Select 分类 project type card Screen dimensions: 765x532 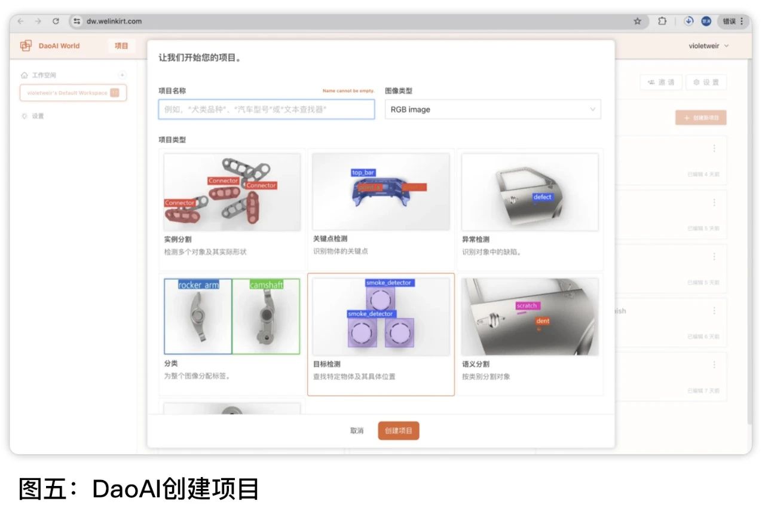click(x=232, y=335)
